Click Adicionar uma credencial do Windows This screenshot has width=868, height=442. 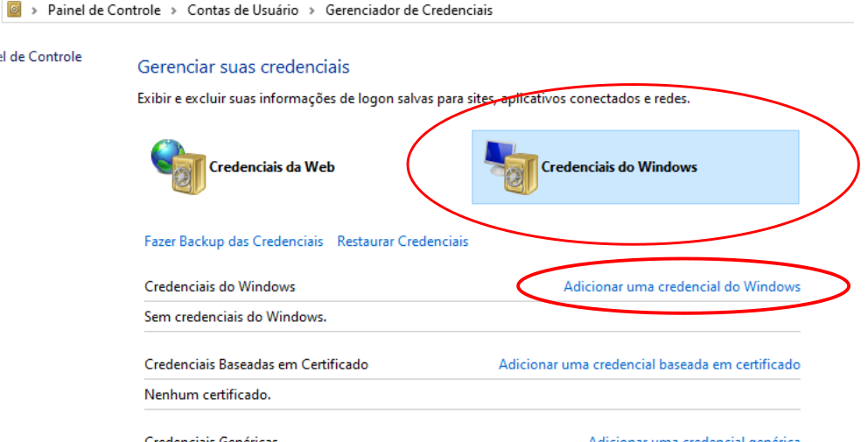point(682,286)
